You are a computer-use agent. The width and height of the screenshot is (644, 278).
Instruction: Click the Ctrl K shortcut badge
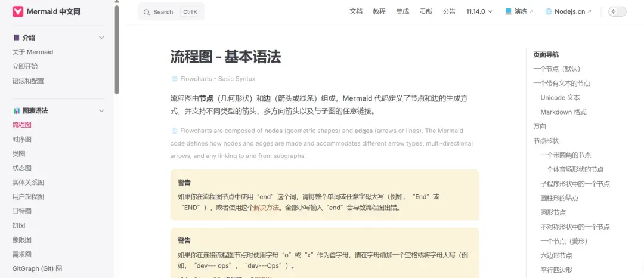click(190, 12)
